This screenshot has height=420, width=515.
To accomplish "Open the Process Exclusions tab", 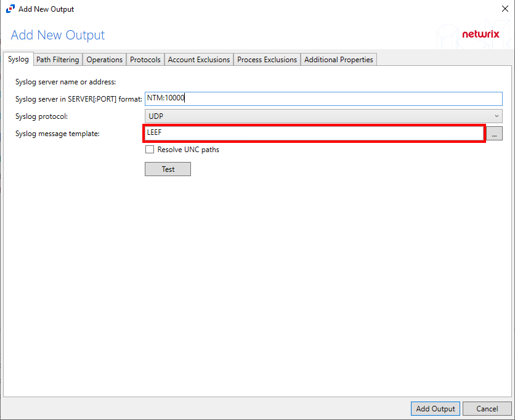I will [x=267, y=60].
